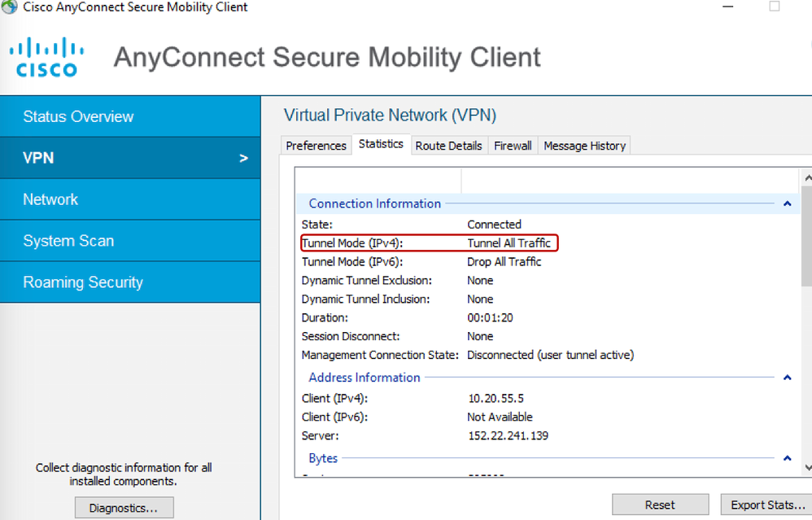Click 'Management Connection State:' label
This screenshot has width=812, height=520.
click(380, 355)
